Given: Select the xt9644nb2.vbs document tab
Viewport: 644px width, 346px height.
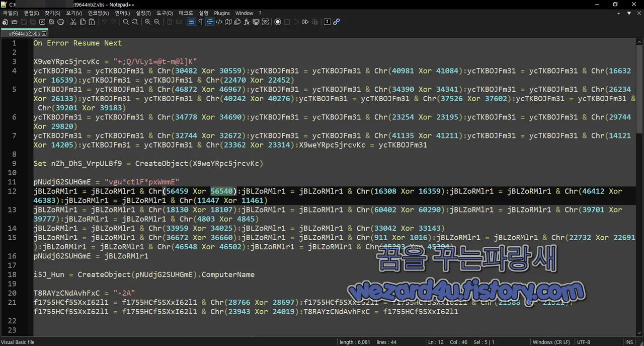Looking at the screenshot, I should [25, 33].
